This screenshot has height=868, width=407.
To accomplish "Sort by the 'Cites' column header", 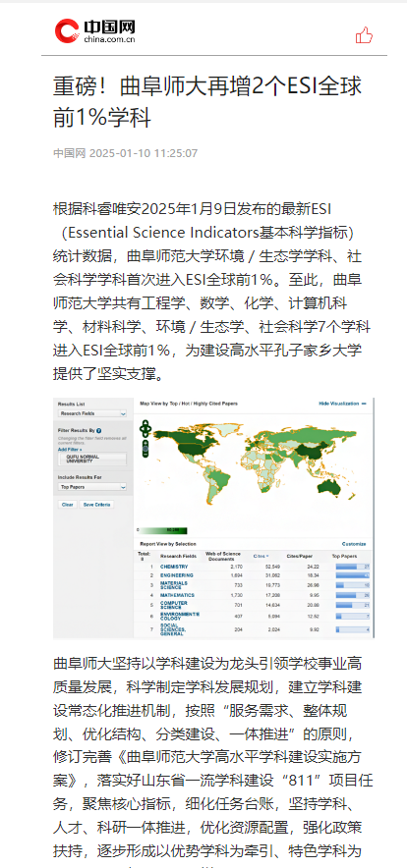I will [x=261, y=556].
